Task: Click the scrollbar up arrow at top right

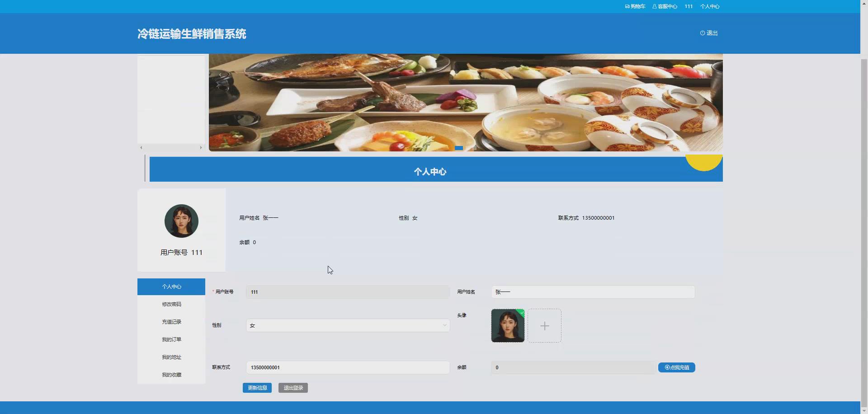Action: click(864, 3)
